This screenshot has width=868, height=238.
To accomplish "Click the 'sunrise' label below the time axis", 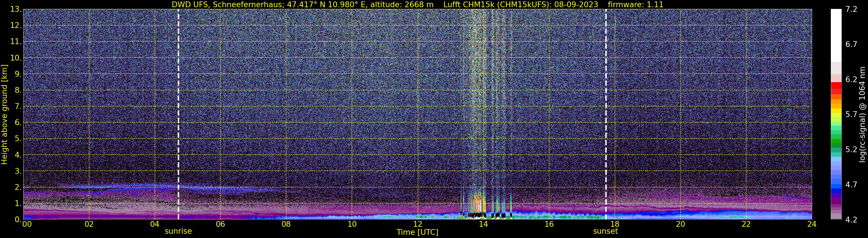I will pyautogui.click(x=178, y=231).
